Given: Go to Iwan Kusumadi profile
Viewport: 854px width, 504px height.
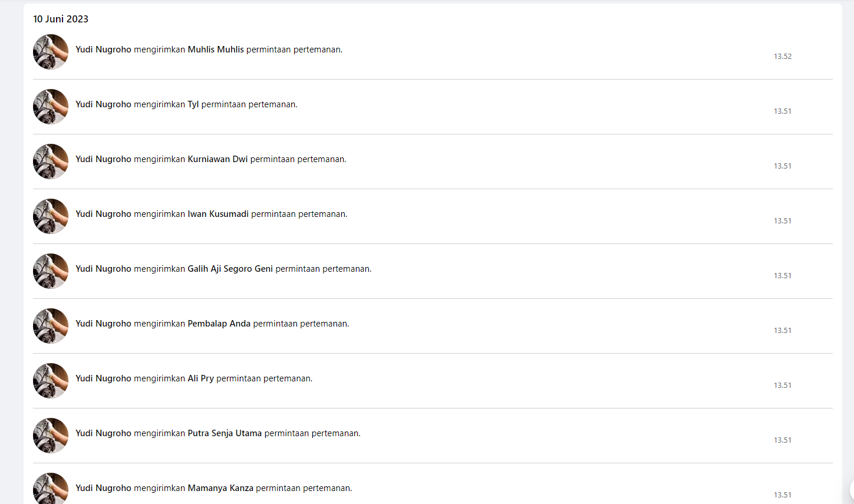Looking at the screenshot, I should [x=218, y=214].
